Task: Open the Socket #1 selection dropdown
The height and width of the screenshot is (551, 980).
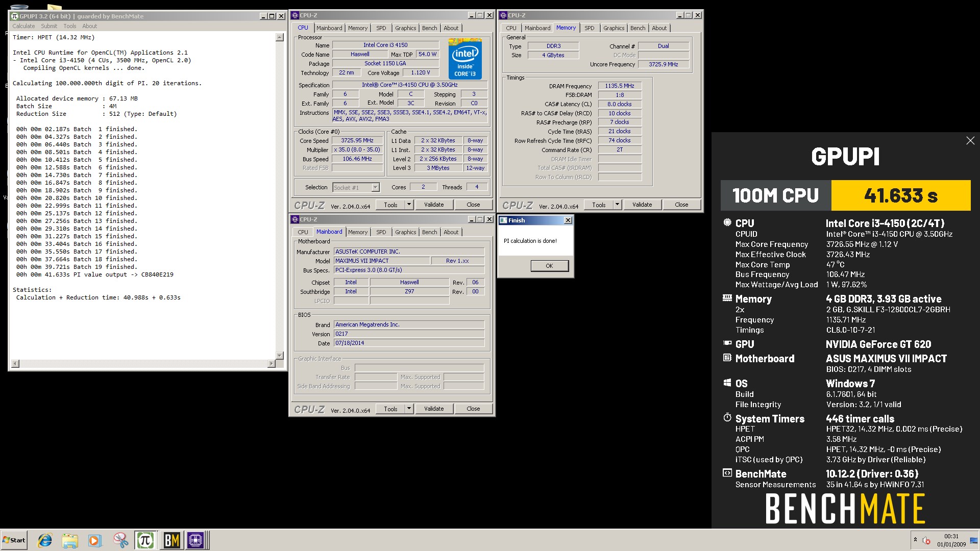Action: tap(356, 187)
